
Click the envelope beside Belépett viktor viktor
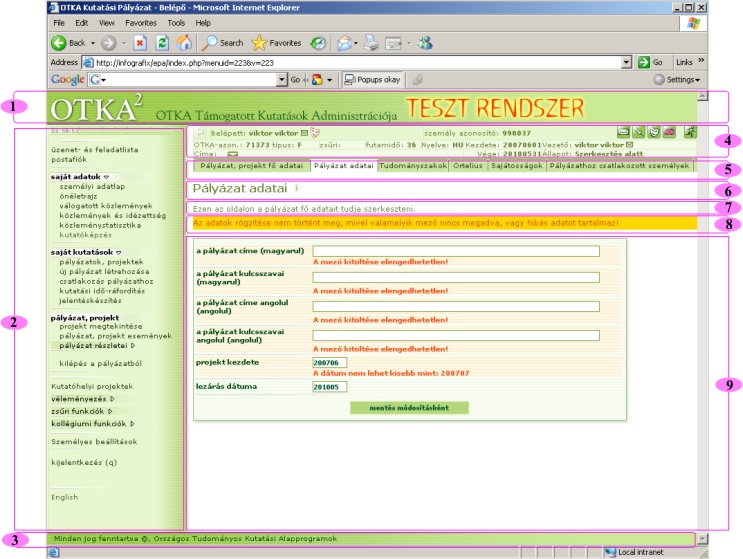304,133
